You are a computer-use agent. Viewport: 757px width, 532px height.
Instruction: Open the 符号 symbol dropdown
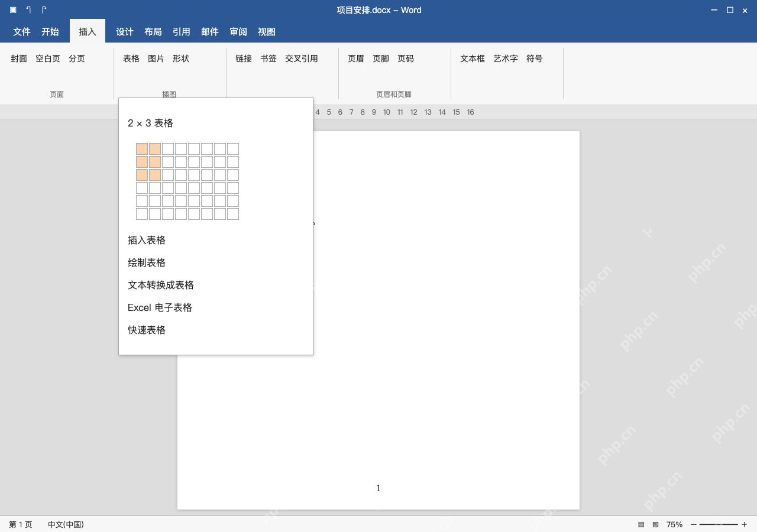pyautogui.click(x=535, y=59)
